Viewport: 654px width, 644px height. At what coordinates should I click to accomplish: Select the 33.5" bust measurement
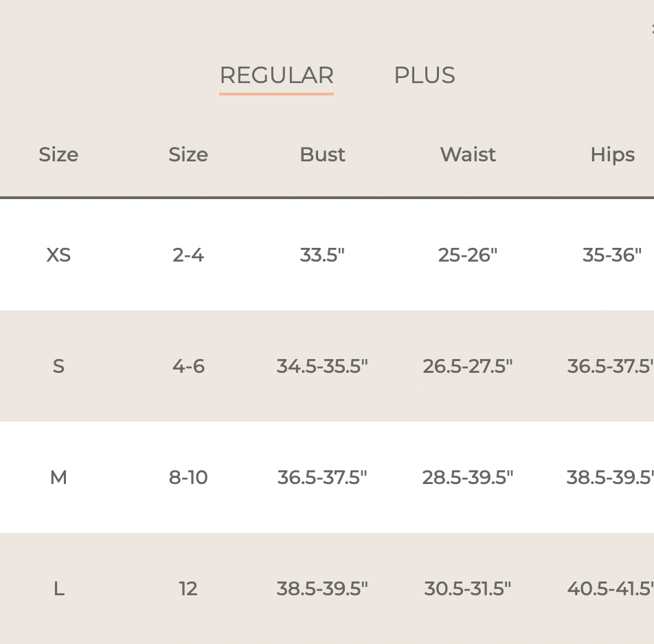tap(322, 255)
